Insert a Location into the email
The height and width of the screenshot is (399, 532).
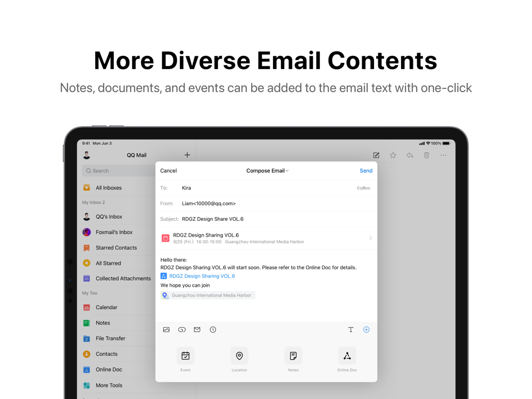point(239,359)
